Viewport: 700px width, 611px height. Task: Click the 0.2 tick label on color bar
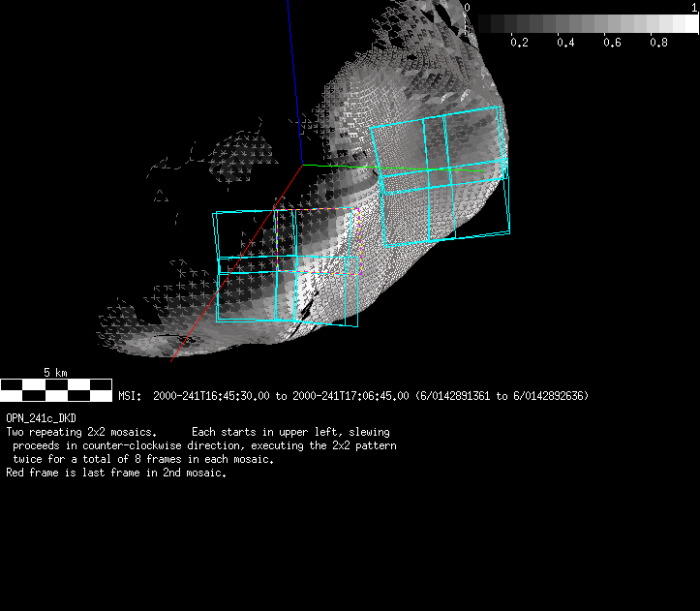click(x=519, y=44)
